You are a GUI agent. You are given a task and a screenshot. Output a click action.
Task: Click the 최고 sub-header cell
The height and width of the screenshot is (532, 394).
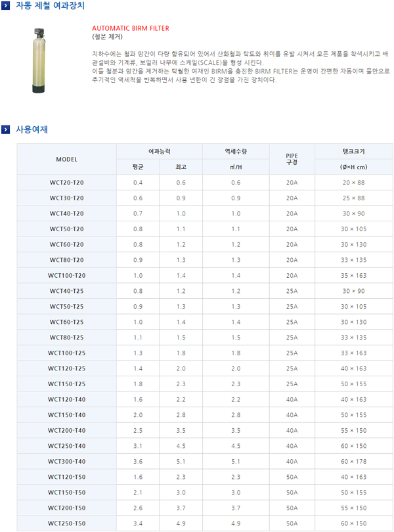181,167
